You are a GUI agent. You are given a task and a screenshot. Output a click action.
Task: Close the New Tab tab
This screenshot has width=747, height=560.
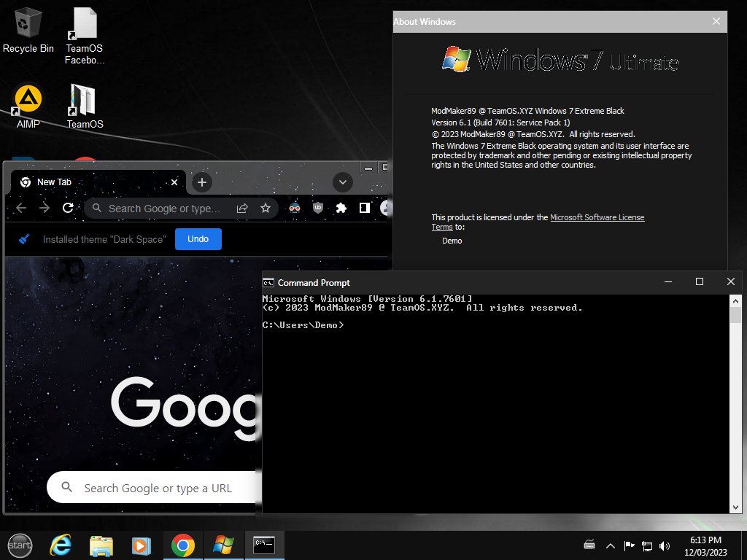point(174,182)
